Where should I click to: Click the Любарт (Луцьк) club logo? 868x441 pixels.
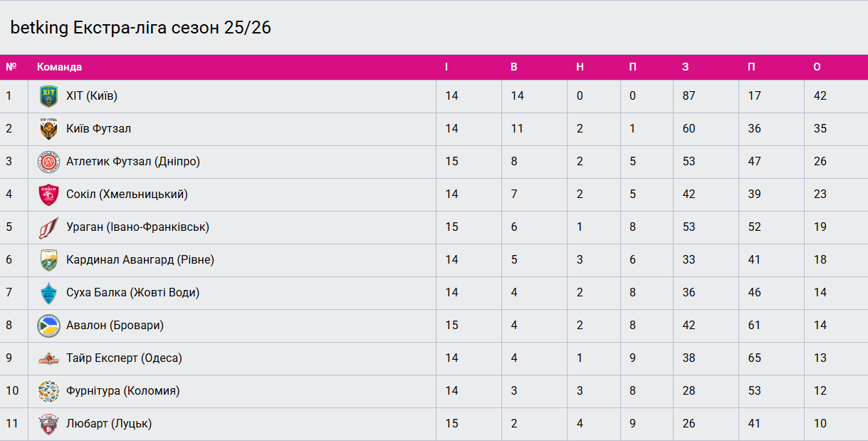point(48,424)
